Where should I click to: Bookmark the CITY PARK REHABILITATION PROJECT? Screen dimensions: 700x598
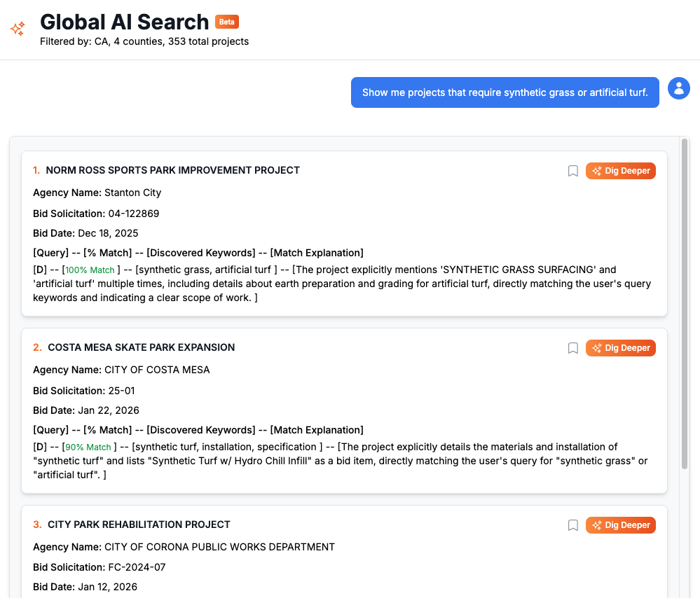[572, 525]
